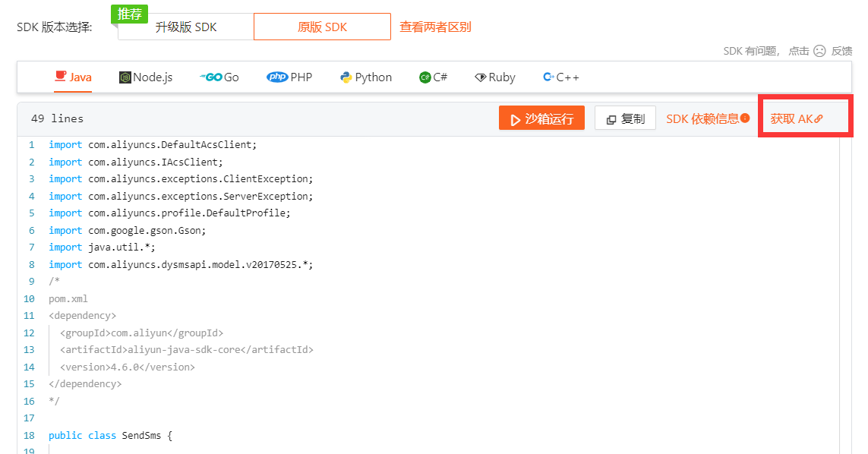Click the copy icon in 复制 button
Screen dimensions: 868x454
tap(611, 120)
